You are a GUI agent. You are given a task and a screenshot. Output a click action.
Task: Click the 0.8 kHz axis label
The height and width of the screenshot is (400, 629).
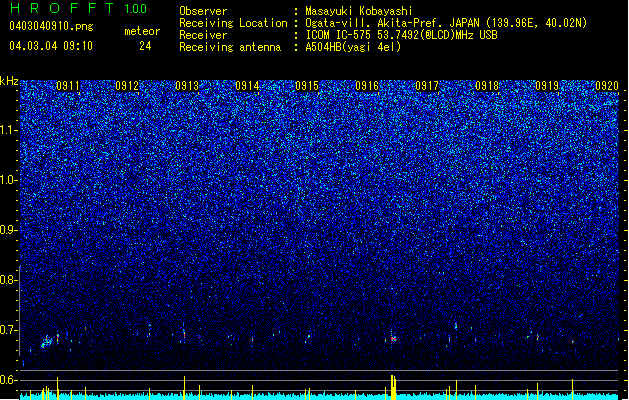tap(9, 280)
